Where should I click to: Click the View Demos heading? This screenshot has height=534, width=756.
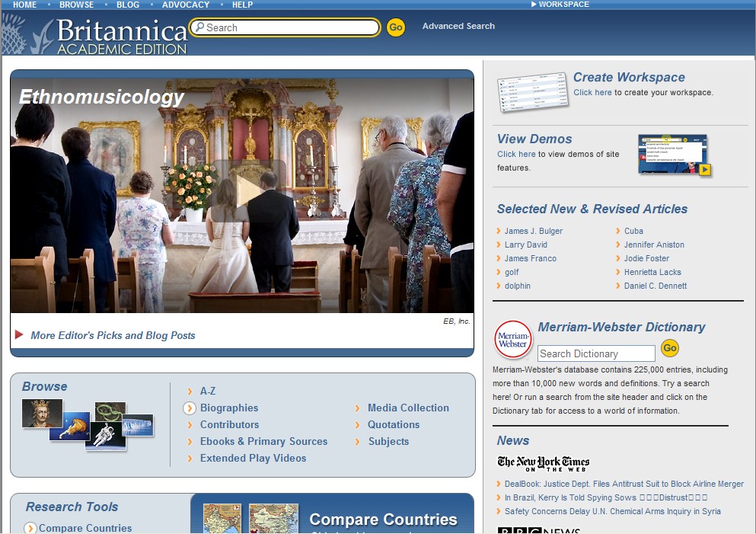click(534, 139)
